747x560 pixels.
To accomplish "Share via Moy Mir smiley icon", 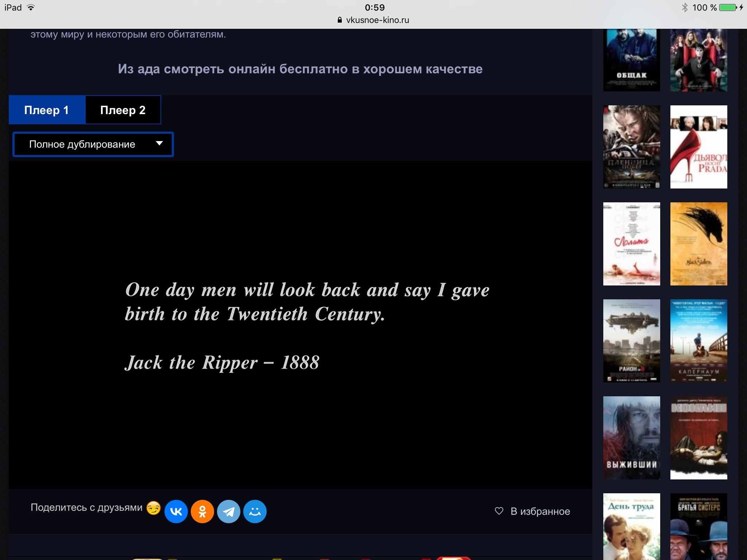I will click(x=255, y=512).
